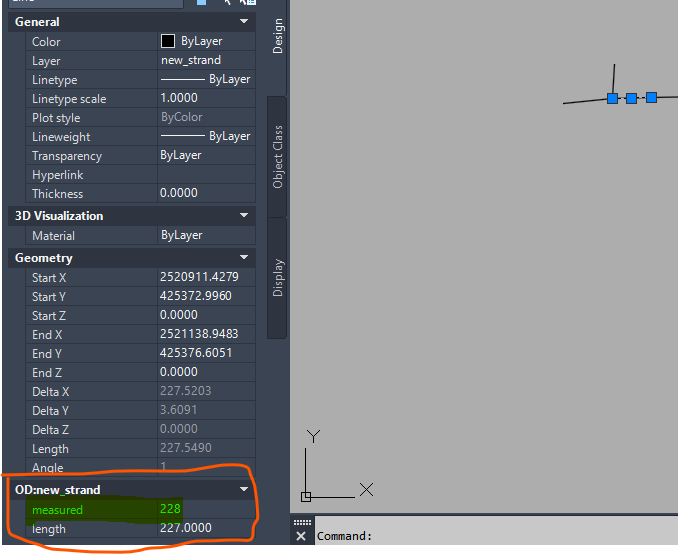Collapse the General section

[x=244, y=21]
